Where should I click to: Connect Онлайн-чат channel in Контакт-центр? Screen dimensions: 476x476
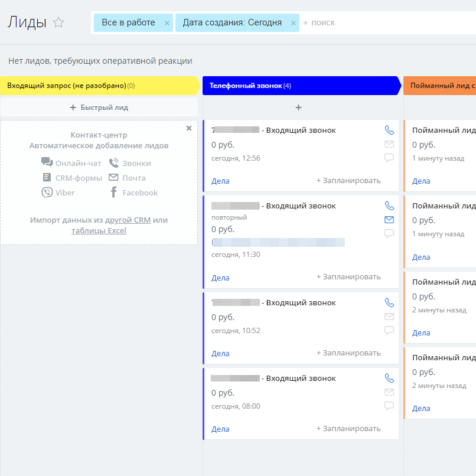71,163
